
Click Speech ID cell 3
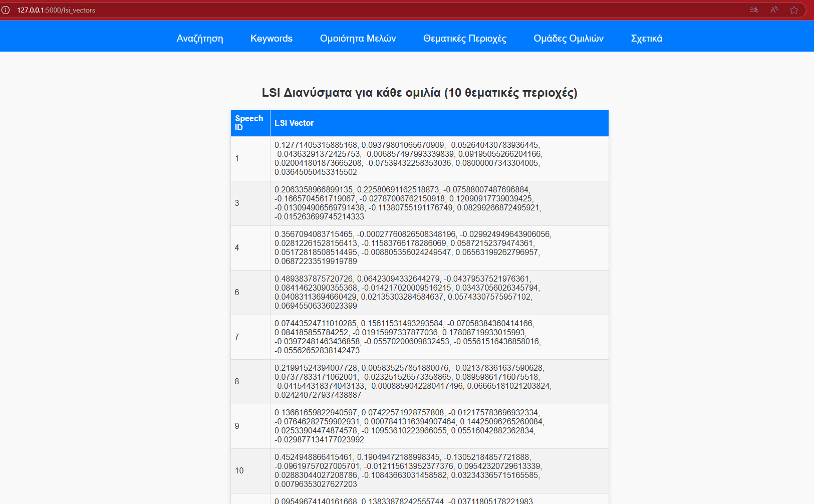pos(250,203)
